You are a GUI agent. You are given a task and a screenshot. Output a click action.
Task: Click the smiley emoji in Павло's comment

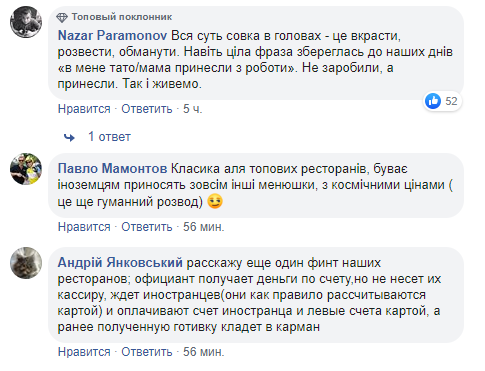click(215, 202)
